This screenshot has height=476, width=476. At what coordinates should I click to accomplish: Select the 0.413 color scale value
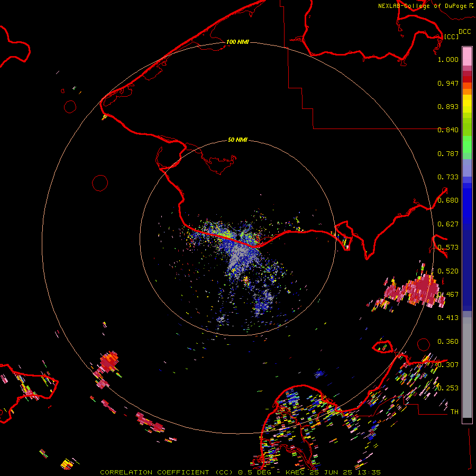click(448, 318)
